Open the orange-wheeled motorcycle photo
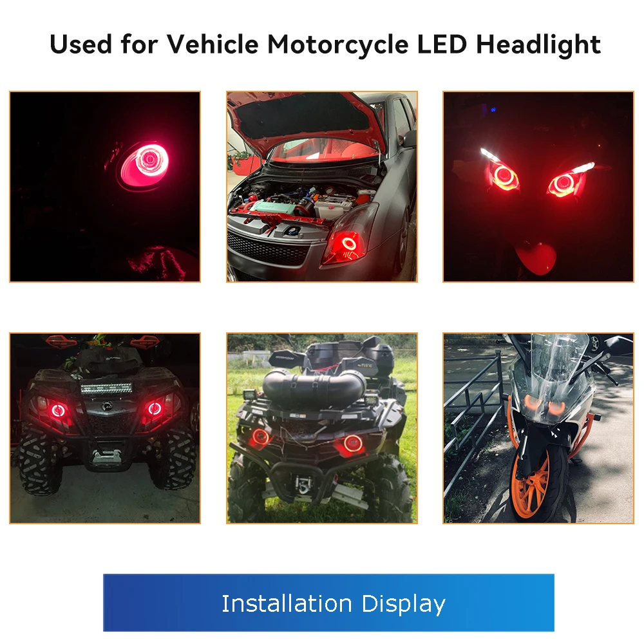Image resolution: width=644 pixels, height=644 pixels. click(538, 428)
